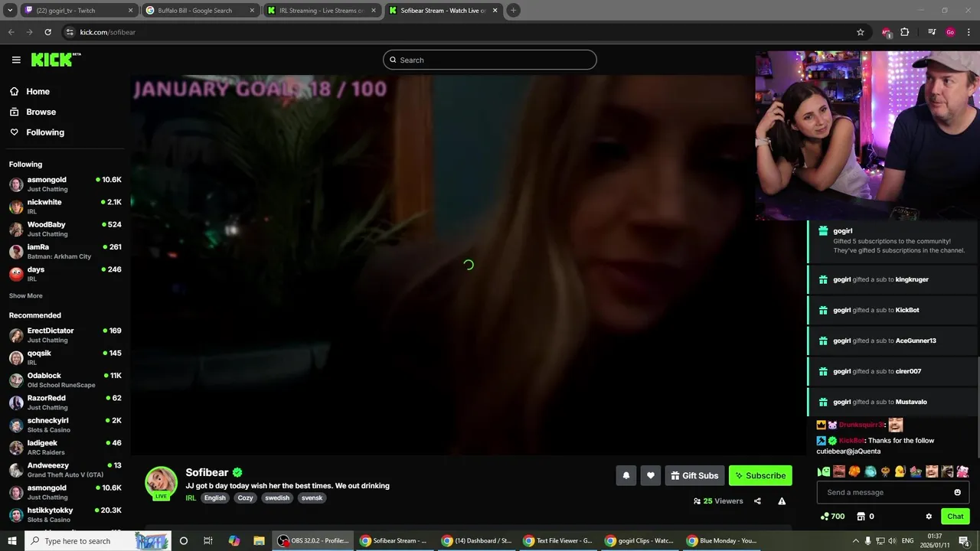980x551 pixels.
Task: Expand Show More under Following
Action: [25, 296]
